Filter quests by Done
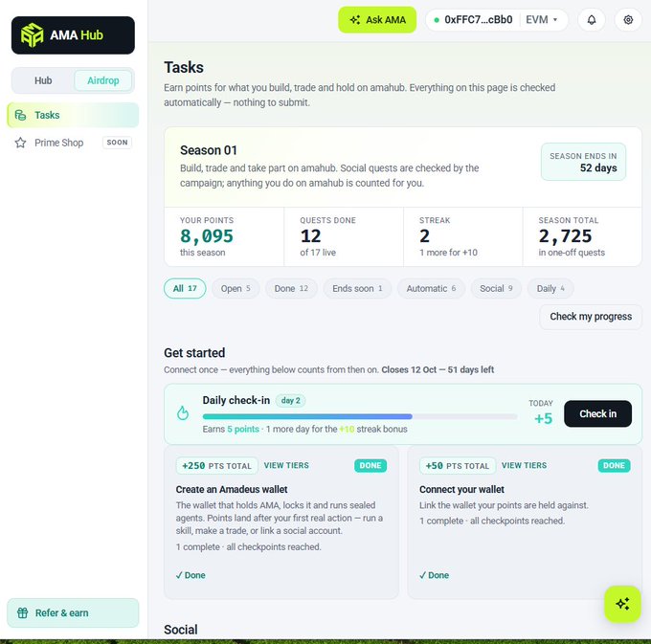The width and height of the screenshot is (651, 644). (x=291, y=288)
